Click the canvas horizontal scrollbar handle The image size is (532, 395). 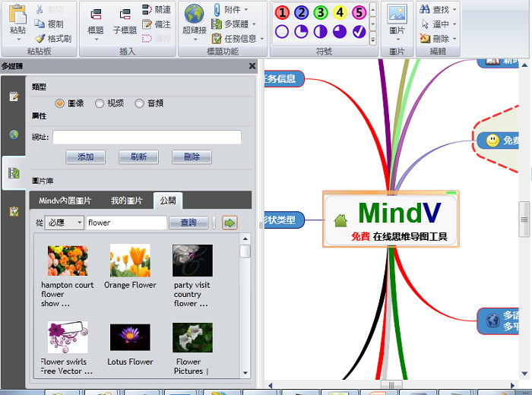point(391,385)
